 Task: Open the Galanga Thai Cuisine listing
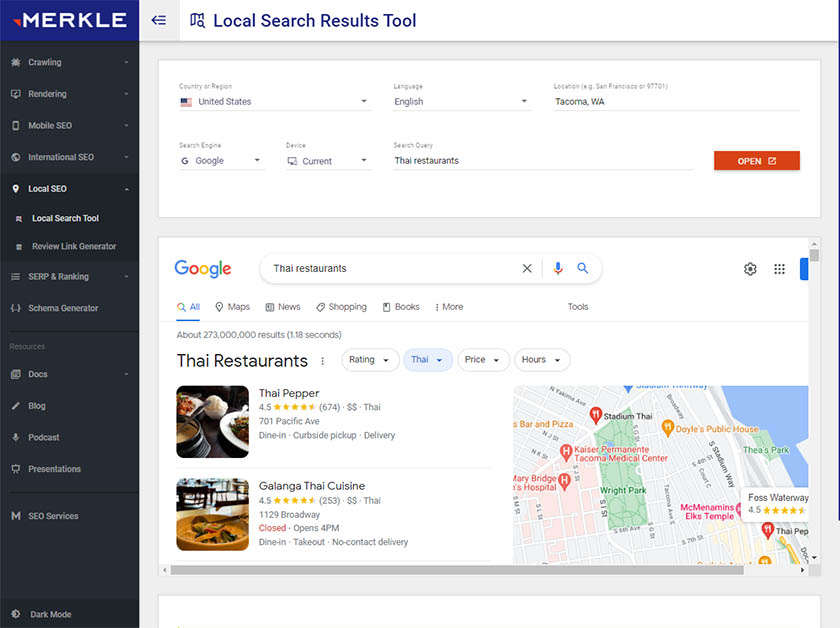pos(312,486)
